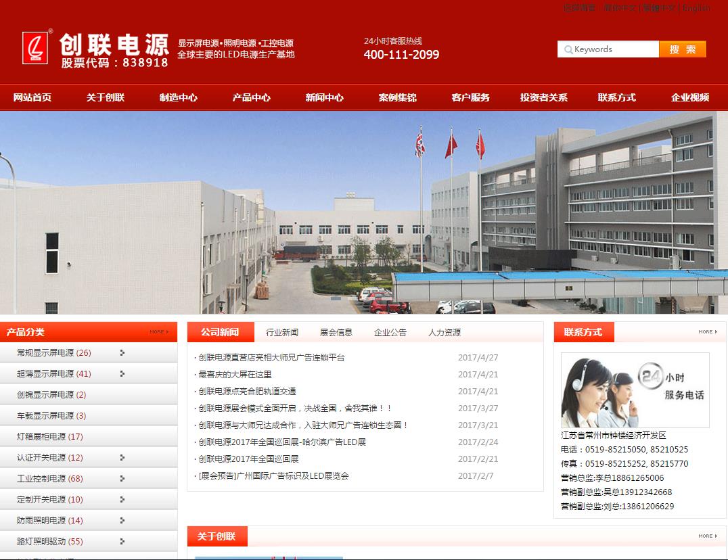
Task: Open news 创联电源直营店亮相大师兄广告连锁平台
Action: coord(271,357)
